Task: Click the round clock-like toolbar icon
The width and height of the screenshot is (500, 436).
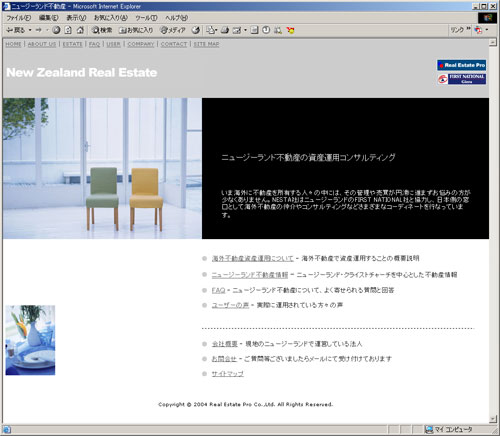Action: click(266, 30)
